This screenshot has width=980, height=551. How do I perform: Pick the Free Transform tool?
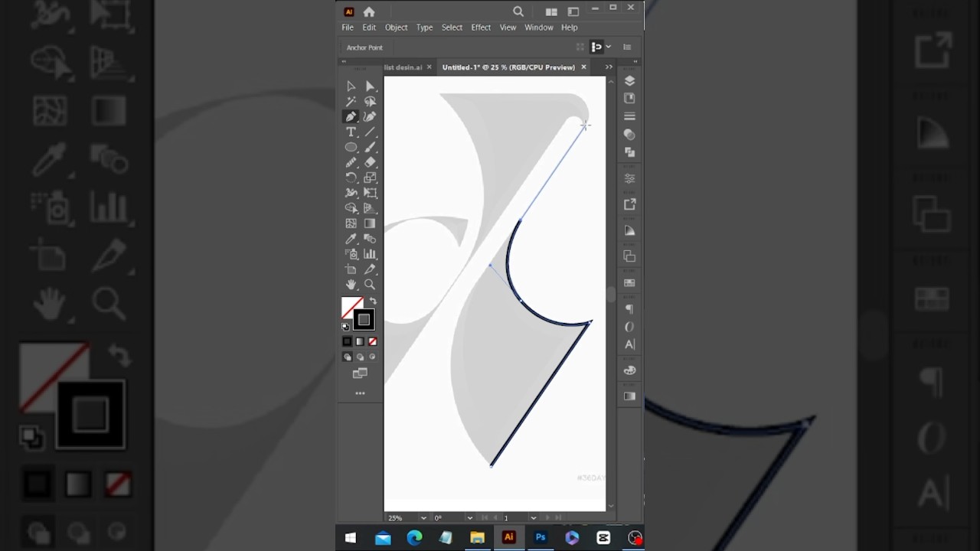pyautogui.click(x=370, y=193)
